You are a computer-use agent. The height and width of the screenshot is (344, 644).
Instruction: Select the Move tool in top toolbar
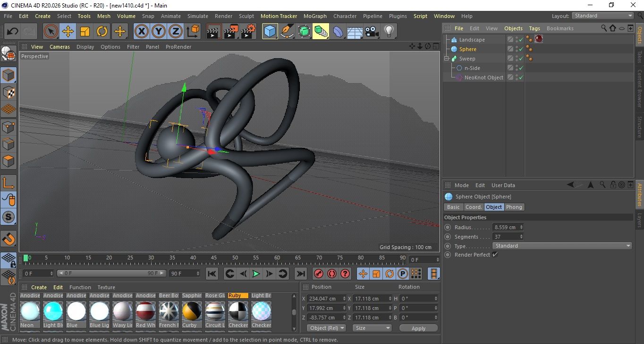[x=68, y=32]
